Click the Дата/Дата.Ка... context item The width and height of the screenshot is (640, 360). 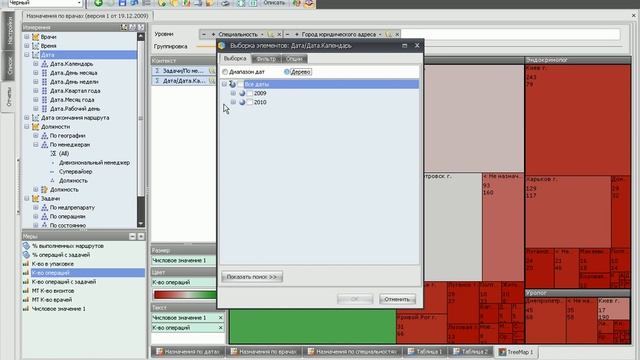coord(183,81)
